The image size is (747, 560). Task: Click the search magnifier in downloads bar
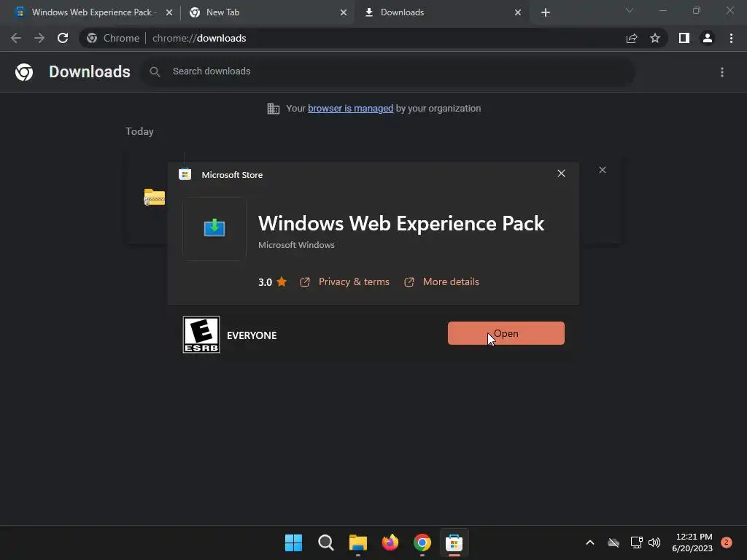[x=155, y=72]
